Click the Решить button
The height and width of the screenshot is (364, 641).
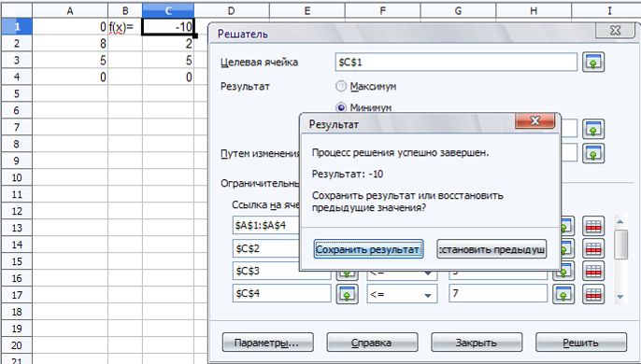(580, 343)
